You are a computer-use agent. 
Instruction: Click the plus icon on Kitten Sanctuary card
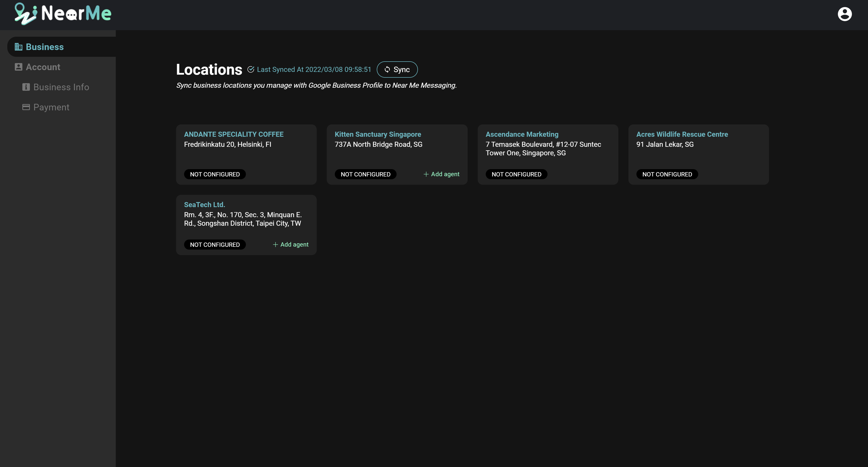pyautogui.click(x=426, y=174)
